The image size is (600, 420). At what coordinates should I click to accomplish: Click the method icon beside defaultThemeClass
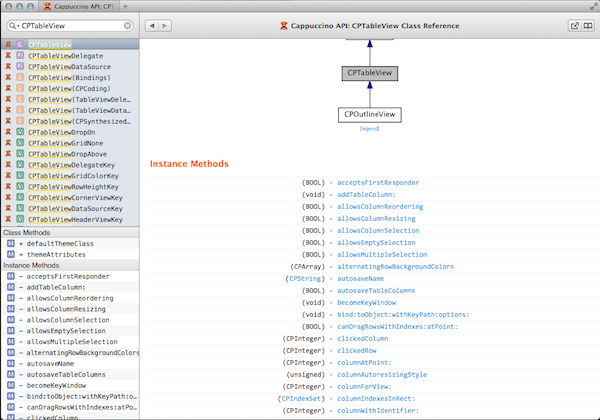click(11, 243)
